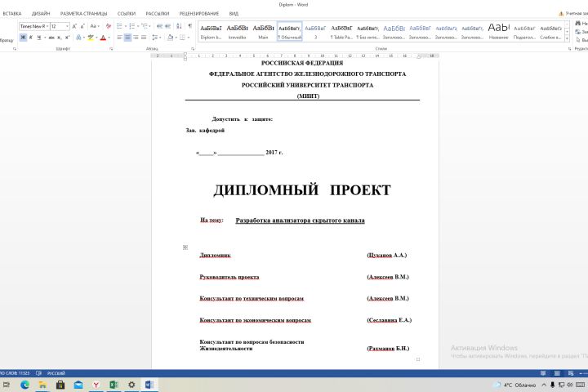Apply multilevel list

(145, 26)
